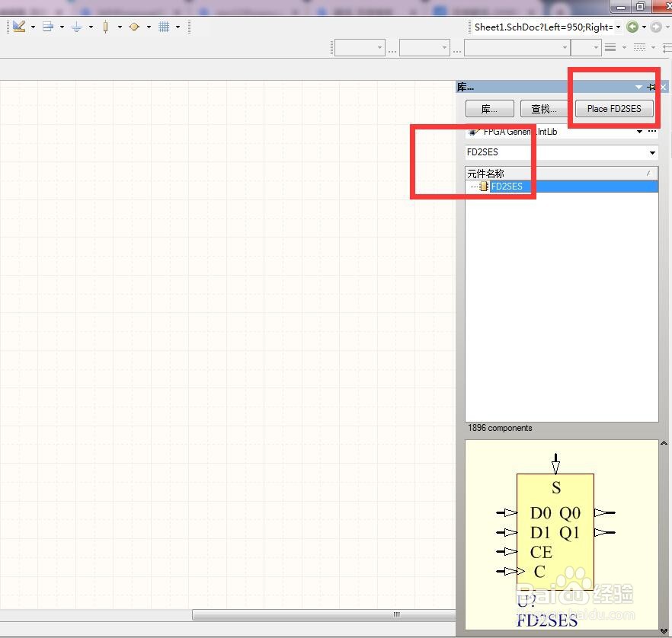The width and height of the screenshot is (672, 638).
Task: Click the Sheet1.SchDoc navigation address field
Action: click(x=543, y=27)
